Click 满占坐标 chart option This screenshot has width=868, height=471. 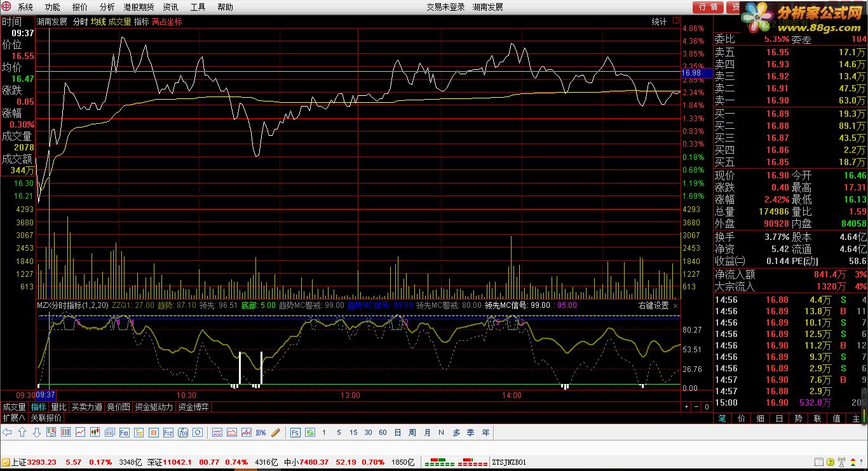coord(166,22)
